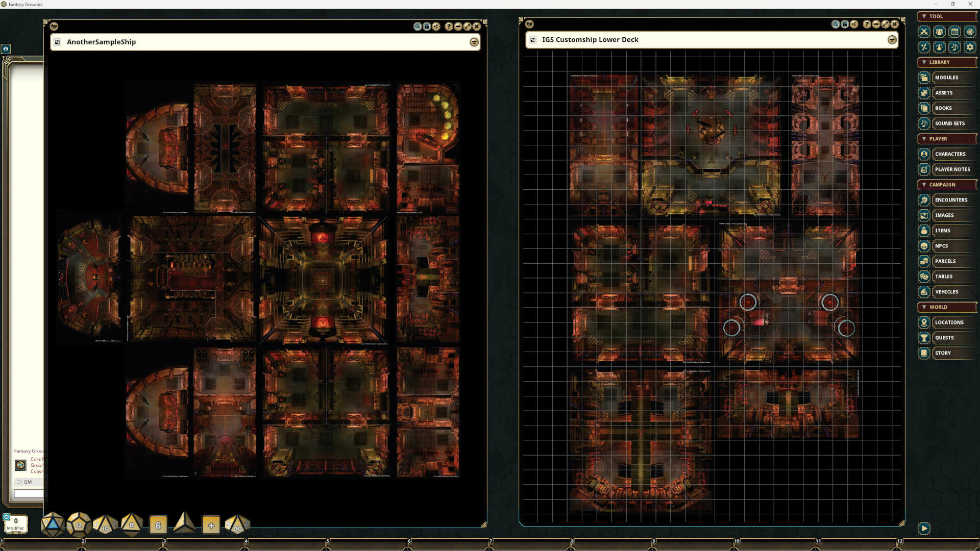The width and height of the screenshot is (980, 551).
Task: Roll the d6 die
Action: (158, 525)
